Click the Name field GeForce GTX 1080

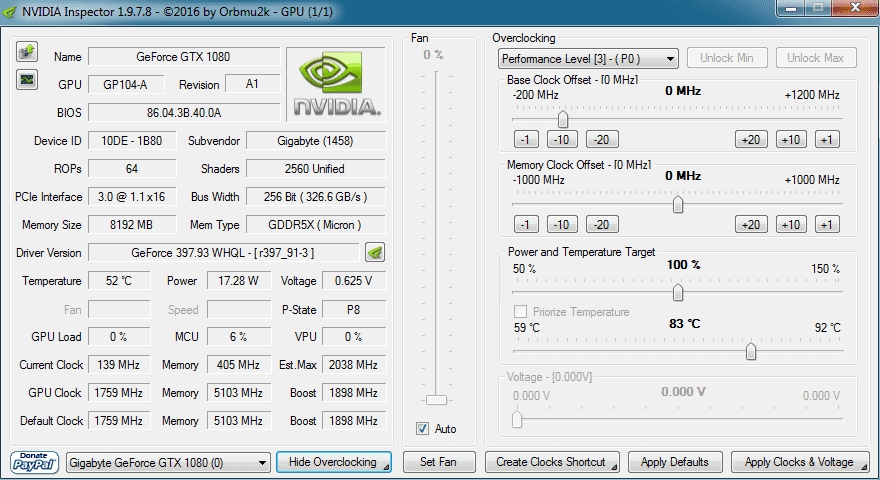coord(184,56)
